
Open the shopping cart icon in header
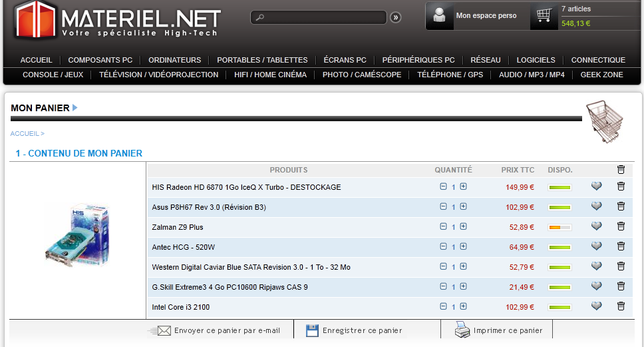544,15
